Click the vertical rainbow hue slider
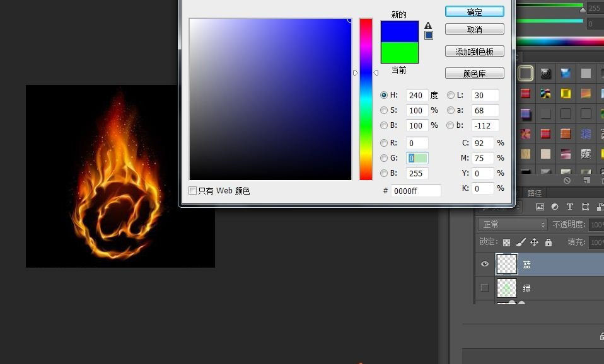The width and height of the screenshot is (604, 364). [x=366, y=99]
